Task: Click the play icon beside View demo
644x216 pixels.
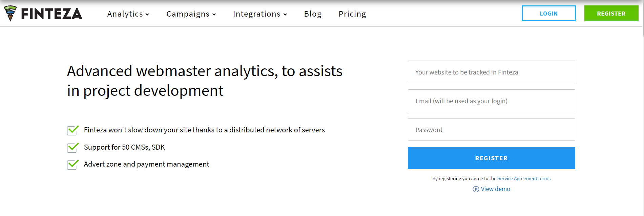Action: [476, 189]
